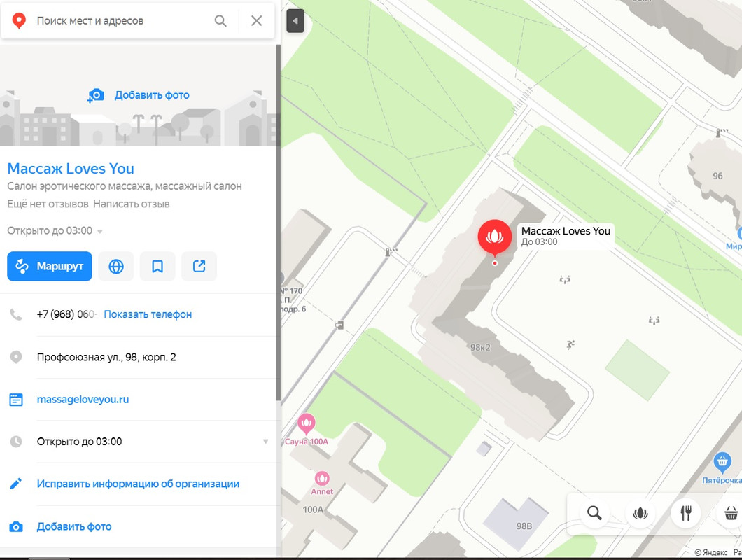Click the fork-and-knife food filter button
Image resolution: width=742 pixels, height=560 pixels.
(x=686, y=513)
